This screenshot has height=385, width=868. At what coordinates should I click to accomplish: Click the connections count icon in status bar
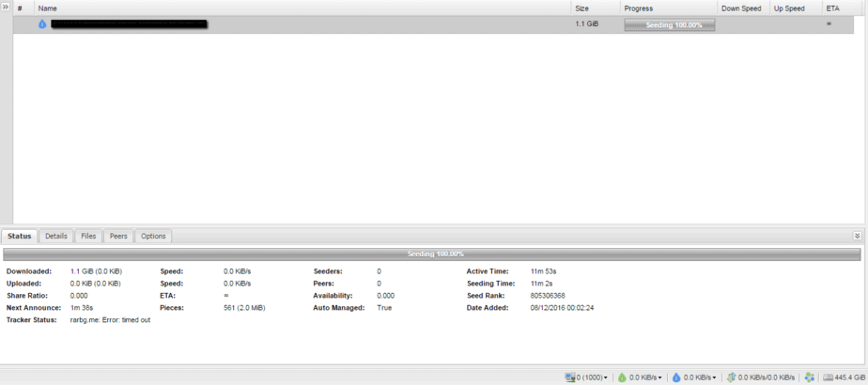[x=569, y=377]
